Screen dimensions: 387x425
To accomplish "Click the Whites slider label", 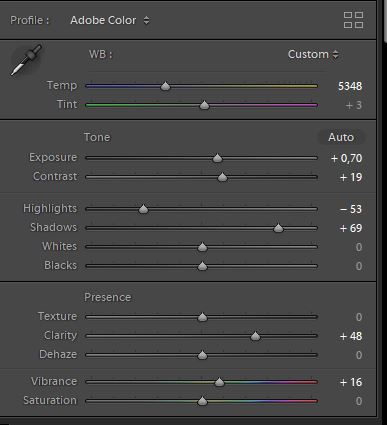I will (59, 246).
